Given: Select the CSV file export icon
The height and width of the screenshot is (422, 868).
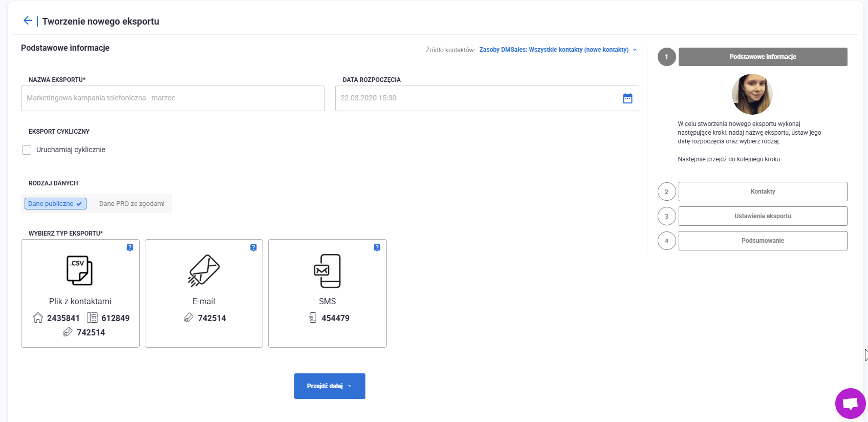Looking at the screenshot, I should tap(80, 270).
